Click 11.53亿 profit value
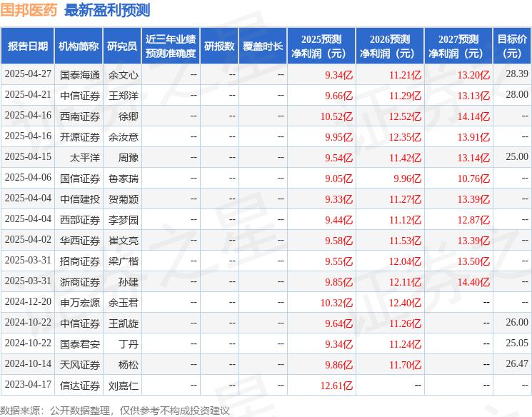 405,240
